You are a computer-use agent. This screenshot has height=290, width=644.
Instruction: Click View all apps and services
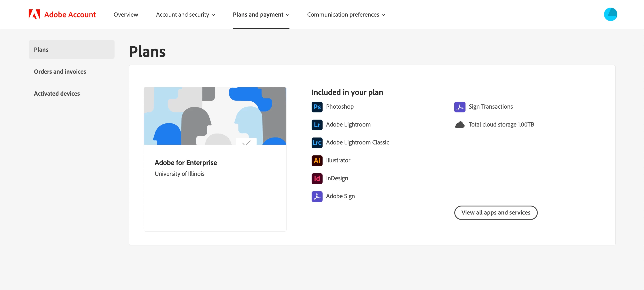[495, 213]
